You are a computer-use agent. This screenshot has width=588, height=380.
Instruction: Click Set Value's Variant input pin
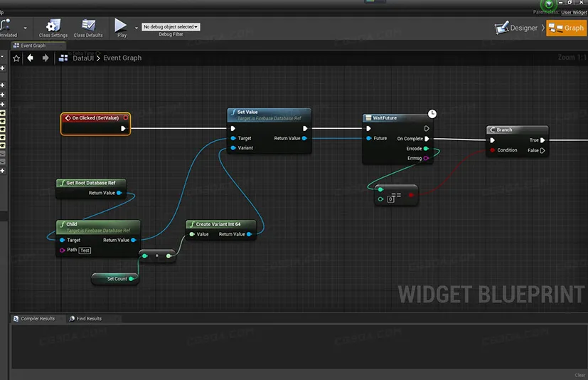[233, 148]
